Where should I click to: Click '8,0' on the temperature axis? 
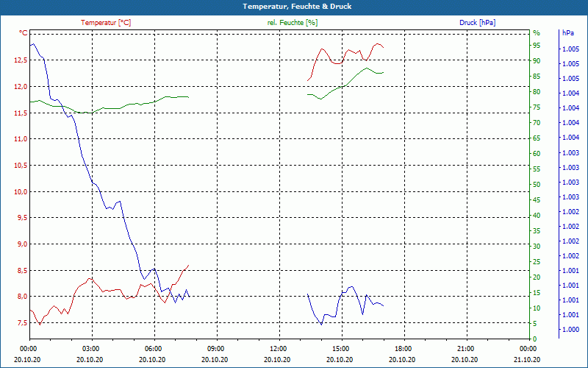pyautogui.click(x=22, y=297)
